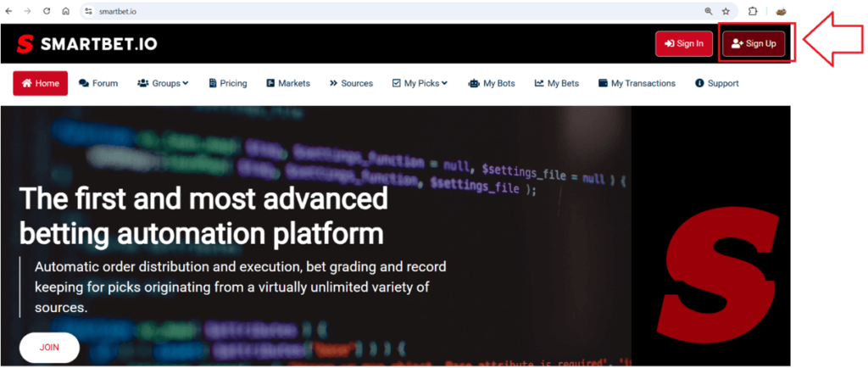Viewport: 868px width, 368px height.
Task: Expand the My Picks dropdown
Action: [x=420, y=83]
